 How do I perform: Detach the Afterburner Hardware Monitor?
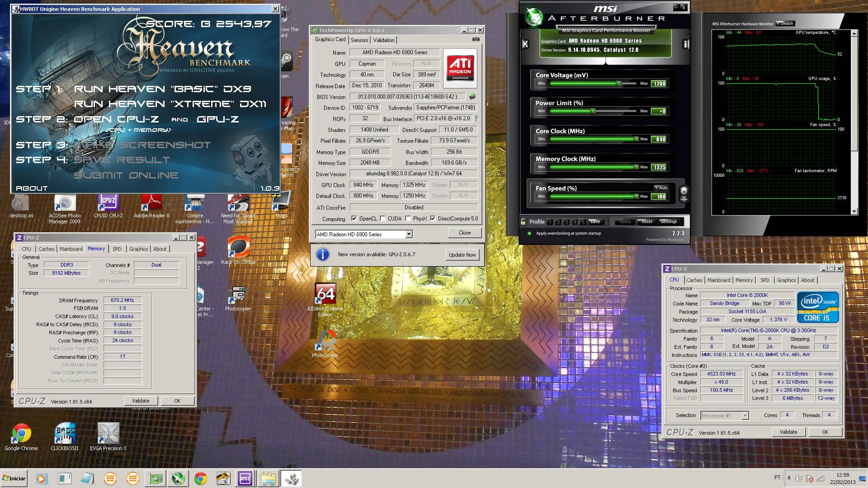coord(785,23)
